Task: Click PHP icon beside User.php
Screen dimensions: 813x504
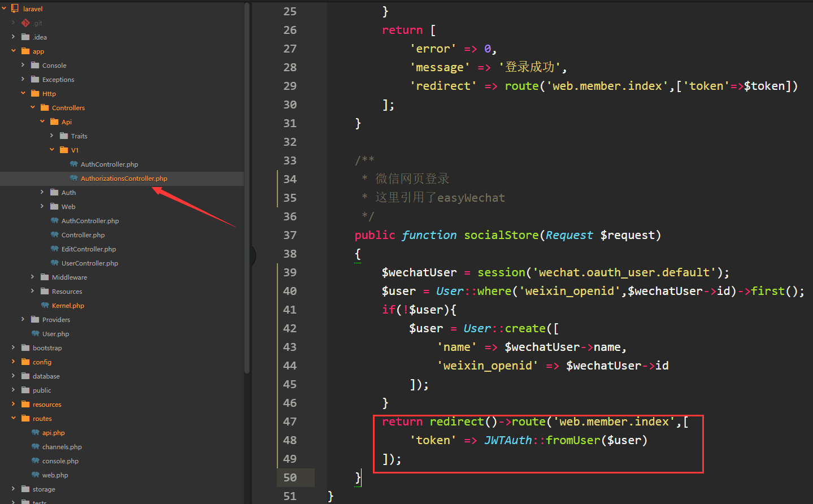Action: (x=35, y=333)
